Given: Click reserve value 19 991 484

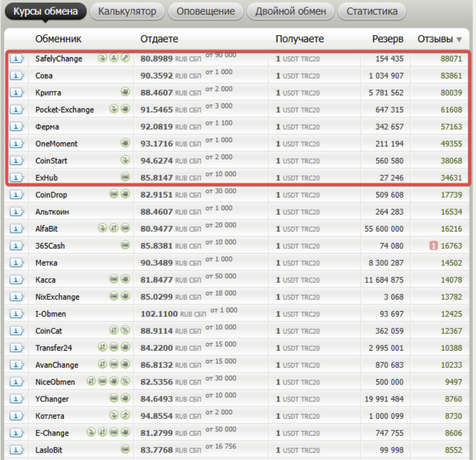Looking at the screenshot, I should tap(384, 399).
